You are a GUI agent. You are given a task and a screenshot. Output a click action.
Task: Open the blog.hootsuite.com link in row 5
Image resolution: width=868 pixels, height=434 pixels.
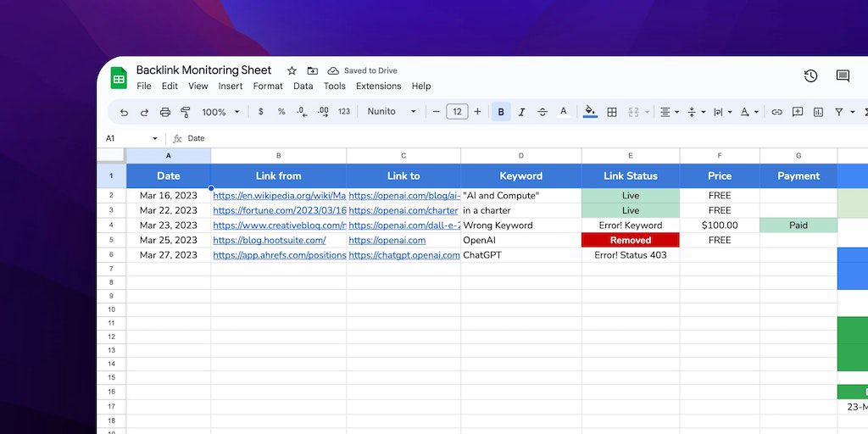tap(269, 241)
